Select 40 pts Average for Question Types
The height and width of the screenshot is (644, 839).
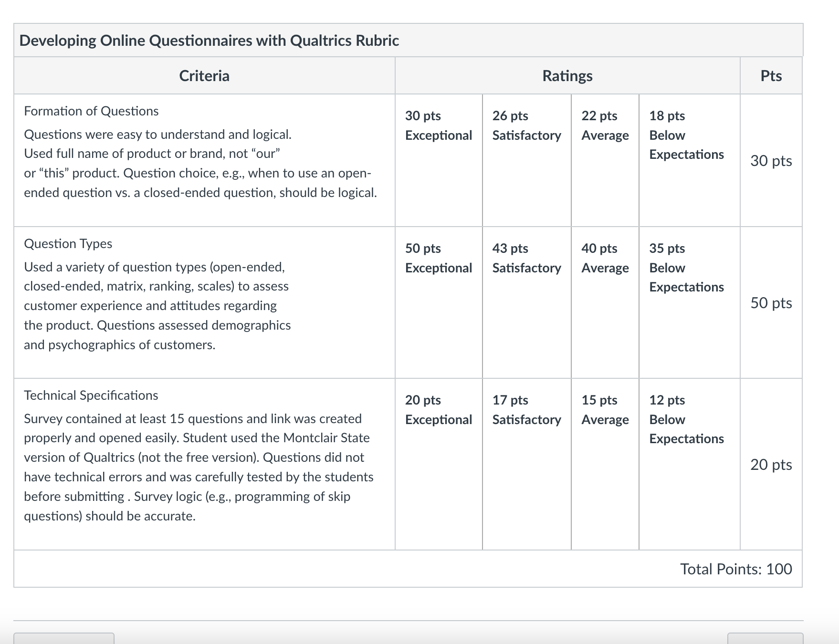605,302
